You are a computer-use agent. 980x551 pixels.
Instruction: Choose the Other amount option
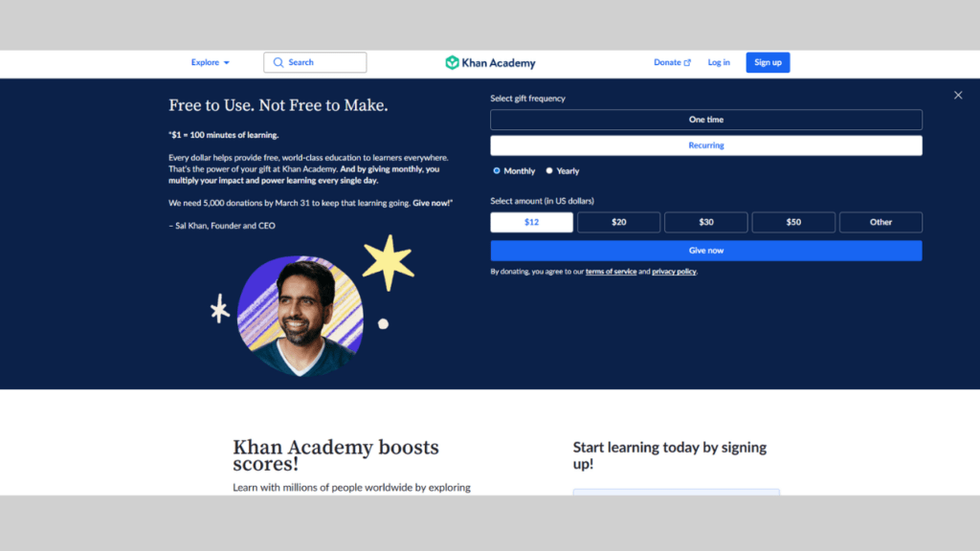(880, 222)
